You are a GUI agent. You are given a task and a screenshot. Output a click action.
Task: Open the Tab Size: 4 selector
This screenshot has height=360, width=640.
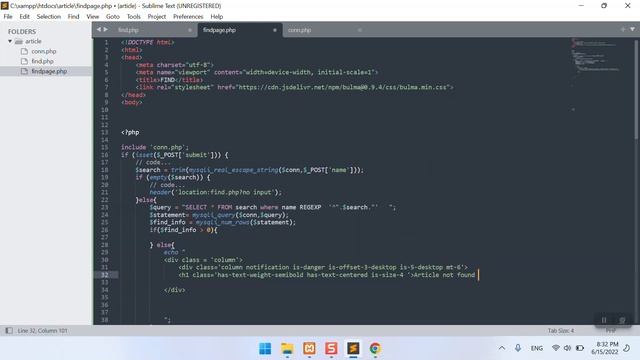[x=561, y=331]
